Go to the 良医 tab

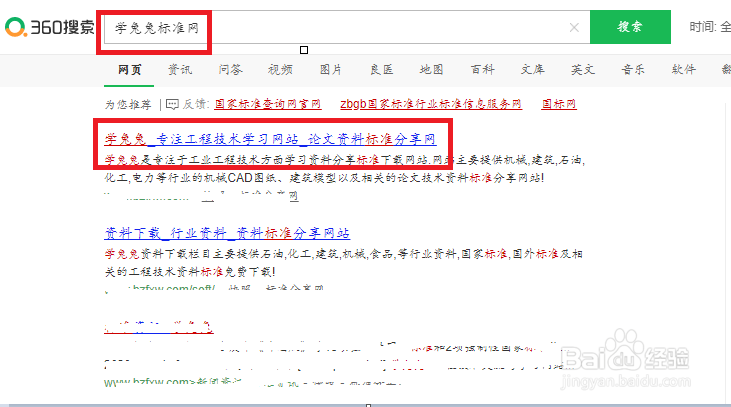pyautogui.click(x=381, y=70)
